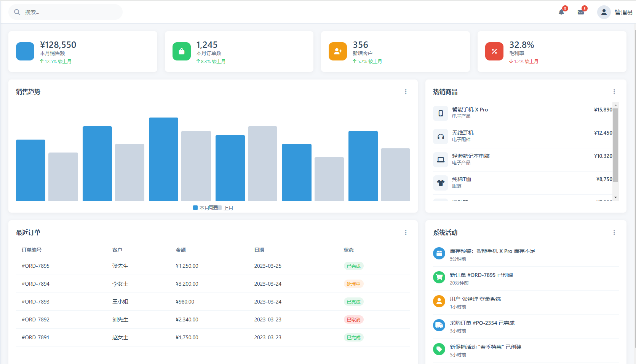
Task: Toggle the blue current-month legend swatch
Action: [195, 208]
